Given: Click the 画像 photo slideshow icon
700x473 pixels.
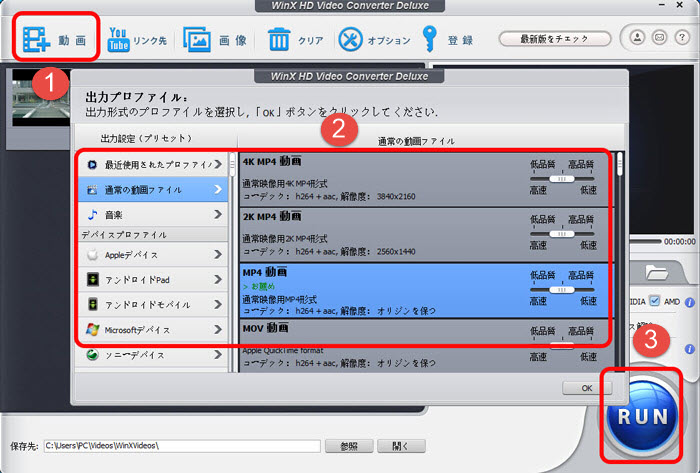Looking at the screenshot, I should point(196,40).
